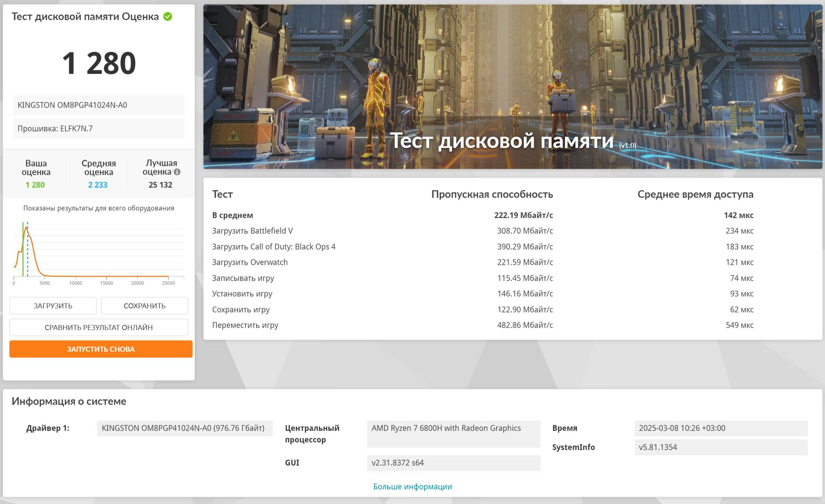Open the Больше информации link
This screenshot has width=825, height=504.
pyautogui.click(x=413, y=487)
